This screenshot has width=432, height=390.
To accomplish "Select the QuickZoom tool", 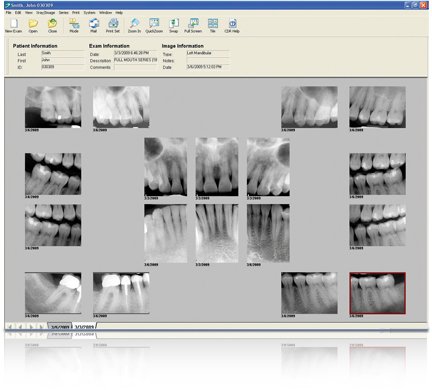I will click(x=154, y=25).
